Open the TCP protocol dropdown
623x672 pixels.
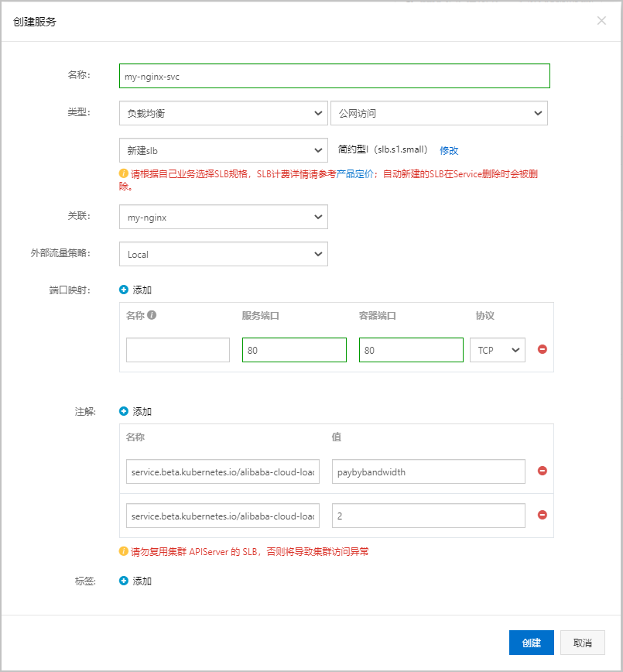pos(498,350)
